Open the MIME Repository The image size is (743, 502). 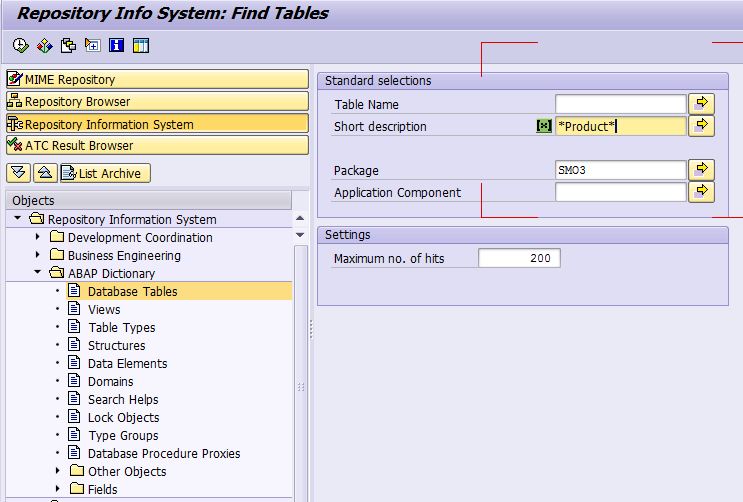[157, 79]
